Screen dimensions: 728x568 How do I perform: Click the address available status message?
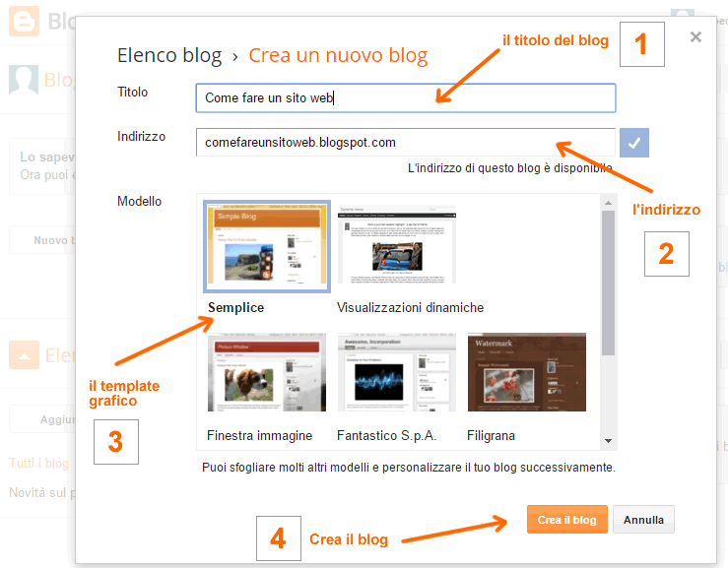pyautogui.click(x=509, y=168)
